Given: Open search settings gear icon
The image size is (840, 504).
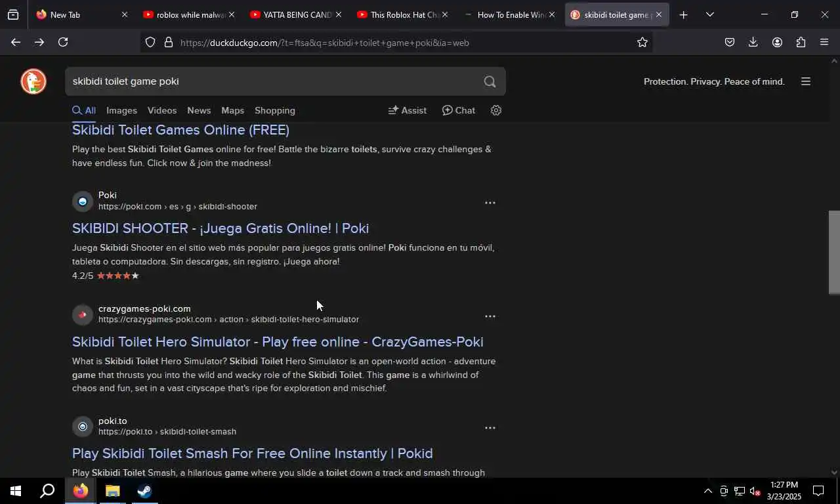Looking at the screenshot, I should (496, 110).
